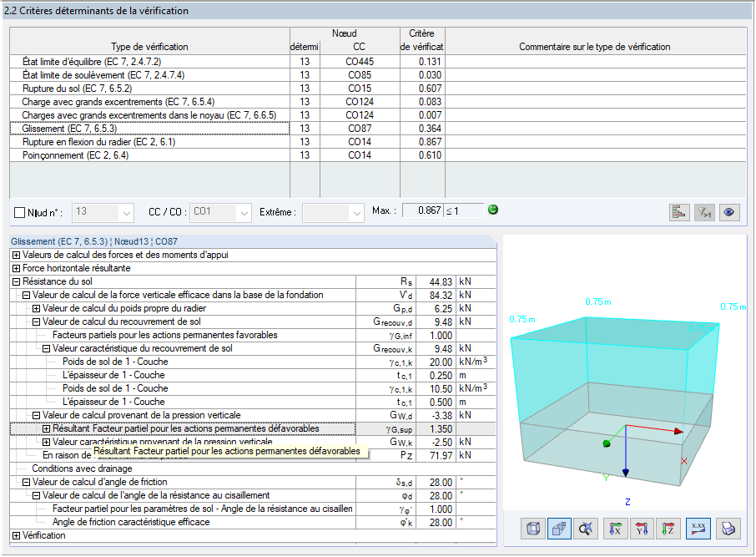Image resolution: width=756 pixels, height=557 pixels.
Task: Click the 10.50 kN/m³ soil weight value
Action: point(436,388)
